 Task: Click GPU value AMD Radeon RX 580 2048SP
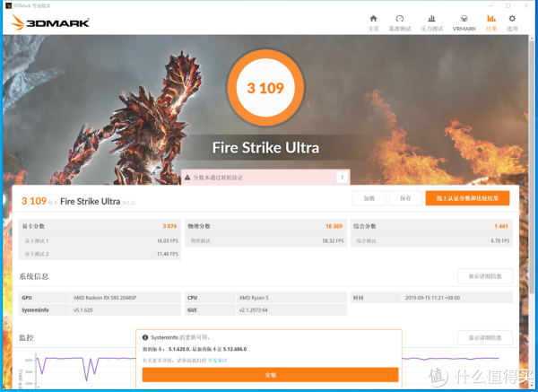click(x=105, y=298)
